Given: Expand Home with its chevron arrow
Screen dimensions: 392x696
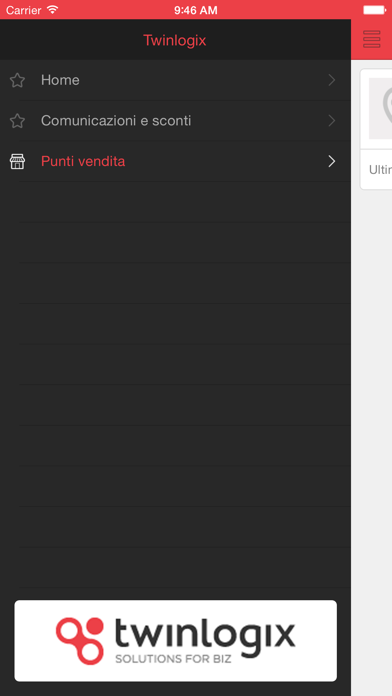Looking at the screenshot, I should pos(332,80).
